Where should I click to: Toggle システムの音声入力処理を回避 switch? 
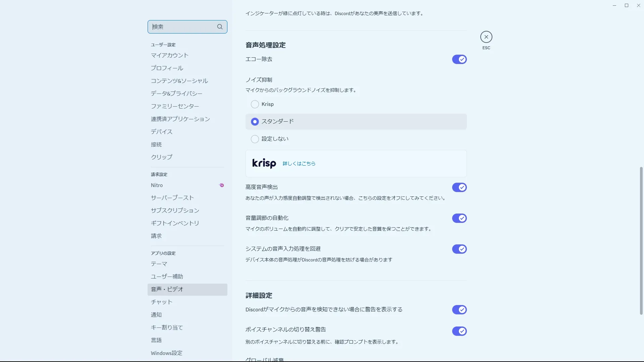coord(459,249)
